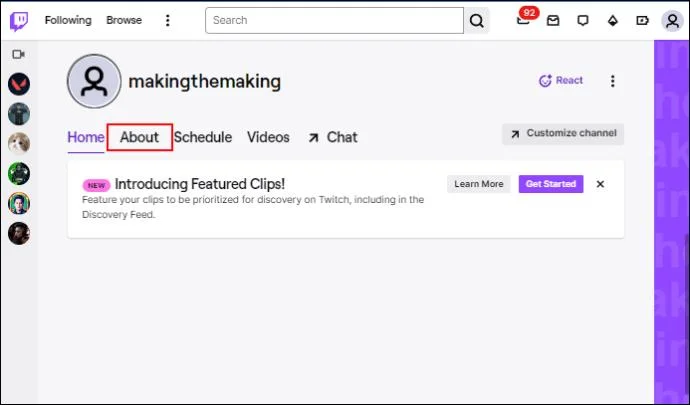Click the makingthemaking channel name
The width and height of the screenshot is (690, 405).
click(x=205, y=82)
